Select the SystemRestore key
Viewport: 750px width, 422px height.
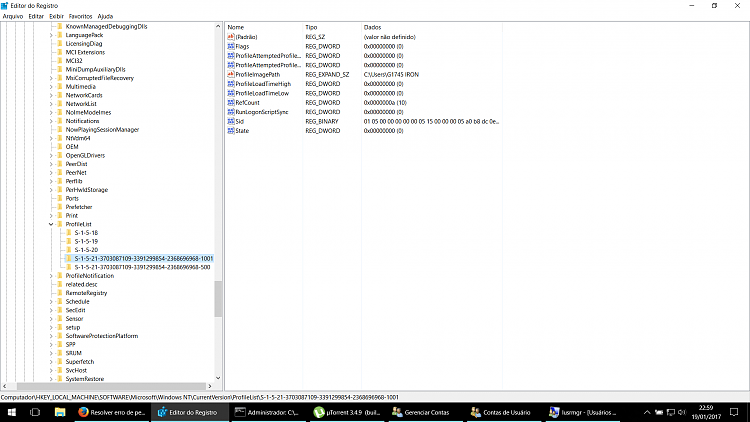85,379
